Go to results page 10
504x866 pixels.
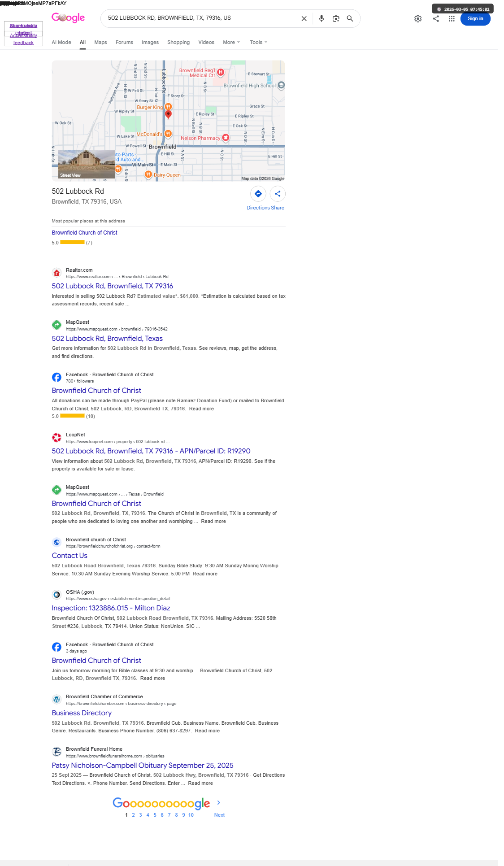191,815
